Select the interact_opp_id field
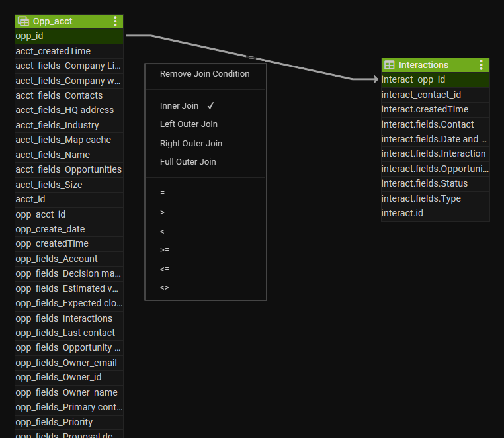This screenshot has width=504, height=438. click(x=435, y=79)
